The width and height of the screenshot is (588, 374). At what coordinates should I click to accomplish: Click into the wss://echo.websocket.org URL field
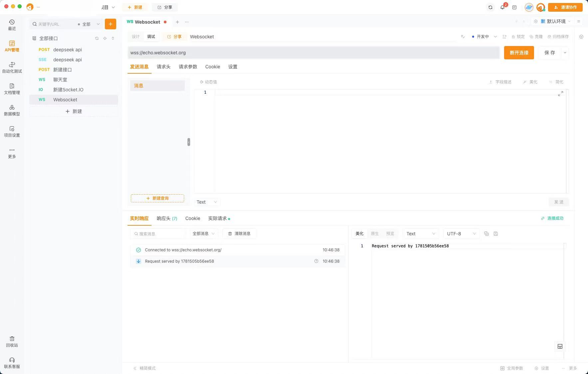pyautogui.click(x=300, y=52)
